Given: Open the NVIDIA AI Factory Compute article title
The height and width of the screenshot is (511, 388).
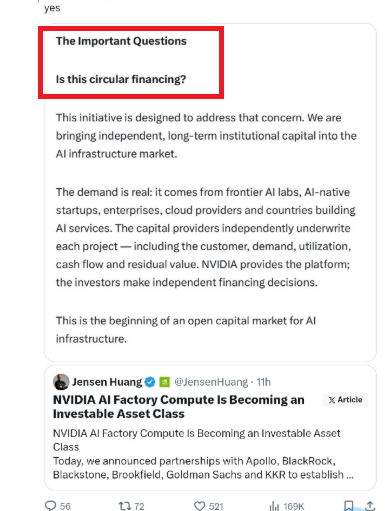Looking at the screenshot, I should pyautogui.click(x=179, y=407).
